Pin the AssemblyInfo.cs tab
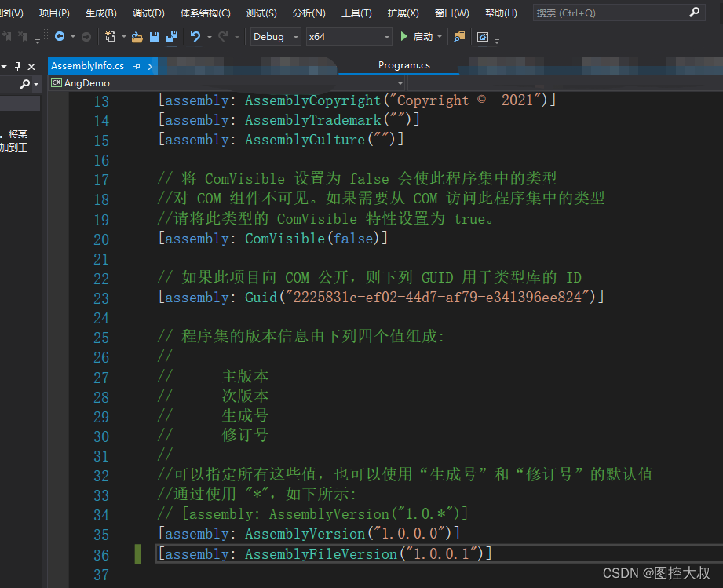 point(137,67)
